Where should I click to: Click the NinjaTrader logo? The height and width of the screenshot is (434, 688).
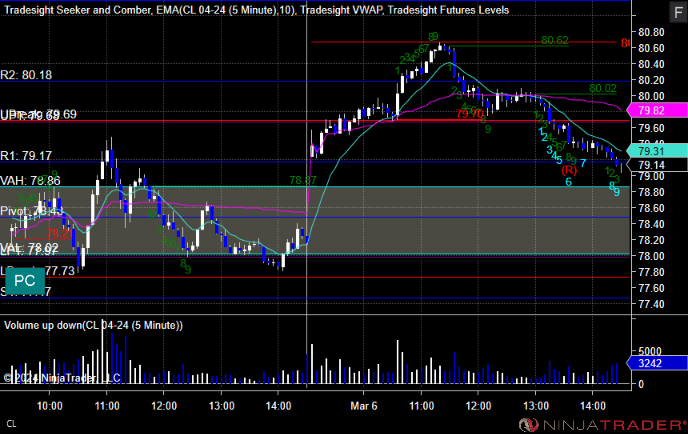pos(602,425)
